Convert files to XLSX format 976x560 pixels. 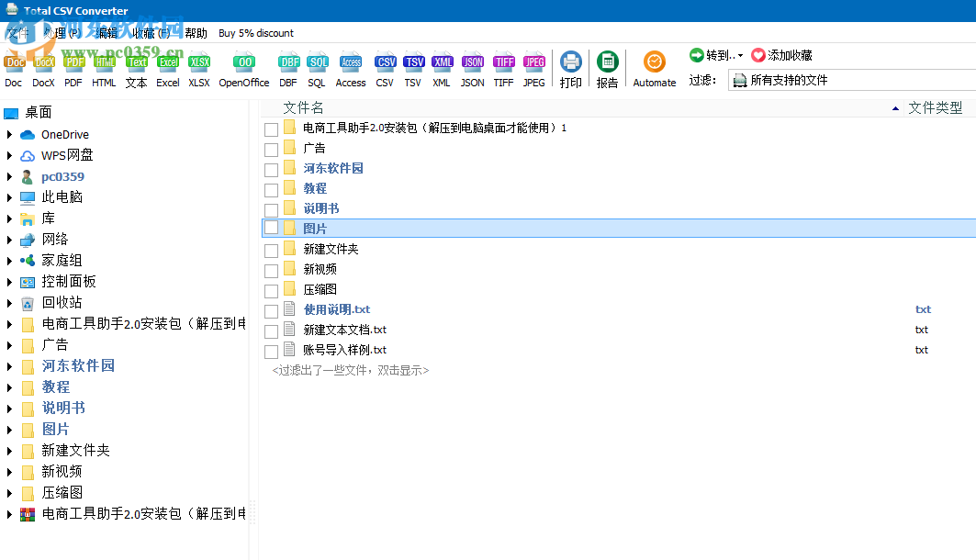tap(199, 67)
